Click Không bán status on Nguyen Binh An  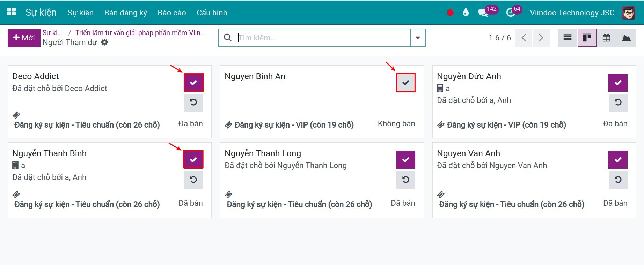click(x=396, y=123)
